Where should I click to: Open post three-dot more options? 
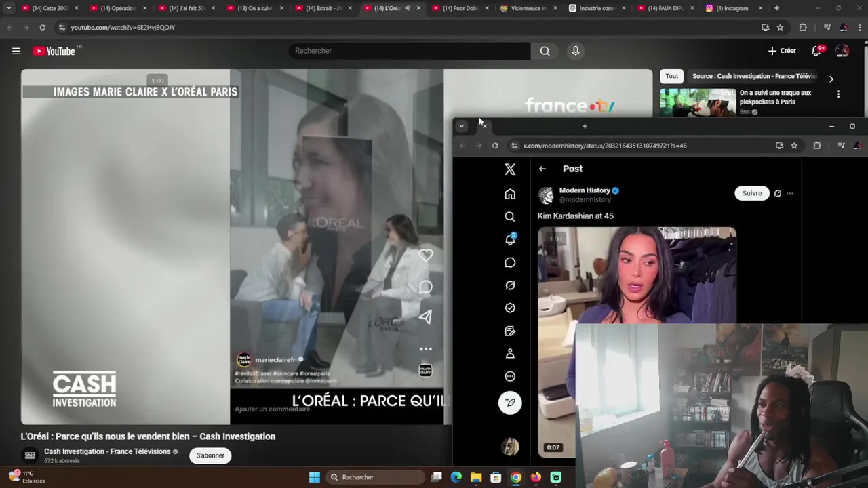[789, 193]
